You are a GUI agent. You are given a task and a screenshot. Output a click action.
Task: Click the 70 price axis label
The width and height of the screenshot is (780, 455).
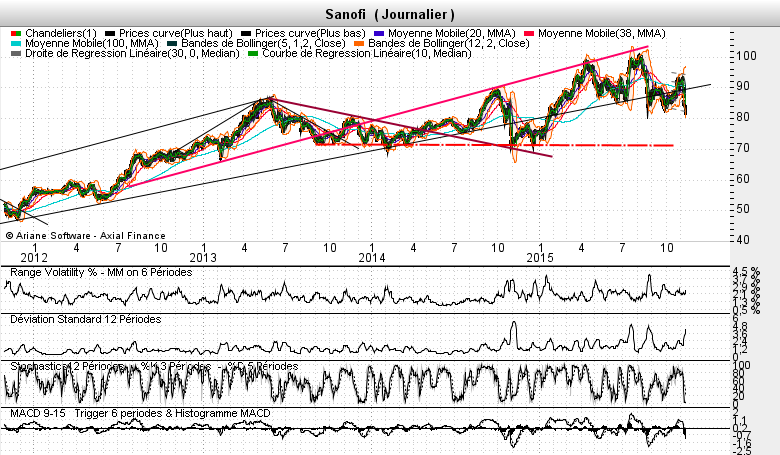tap(743, 148)
